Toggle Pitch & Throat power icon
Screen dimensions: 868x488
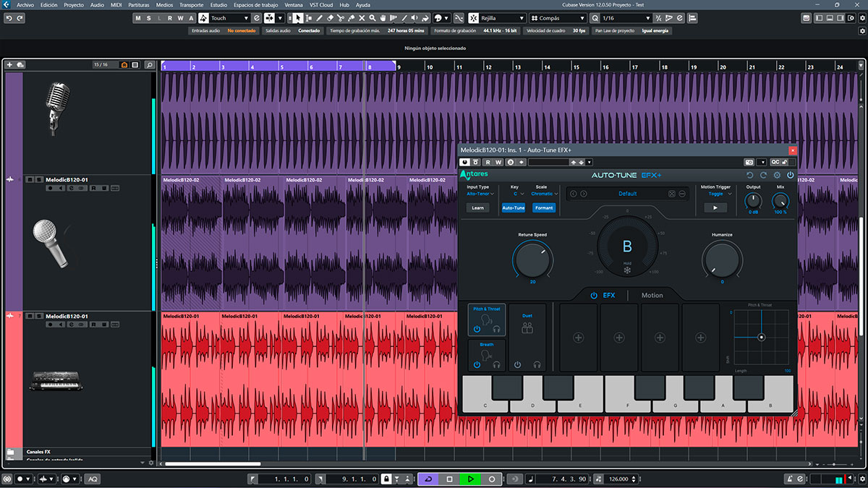[477, 329]
